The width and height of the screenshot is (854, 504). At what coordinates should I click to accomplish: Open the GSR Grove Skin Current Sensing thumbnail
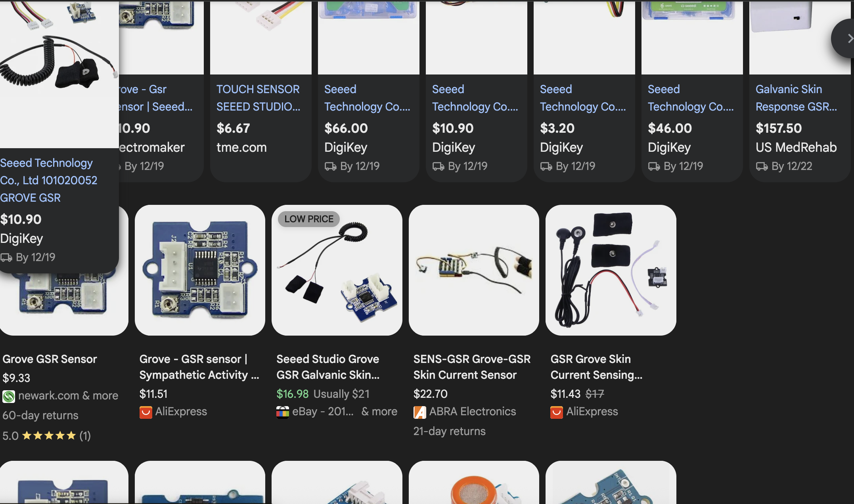611,270
